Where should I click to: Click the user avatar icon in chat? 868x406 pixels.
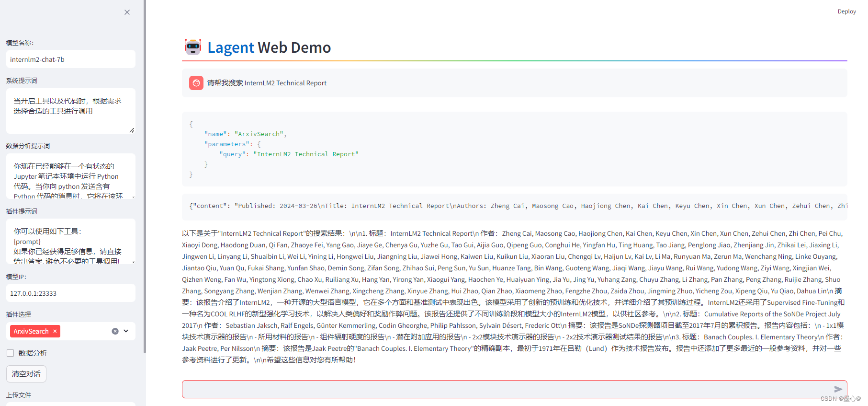[196, 83]
